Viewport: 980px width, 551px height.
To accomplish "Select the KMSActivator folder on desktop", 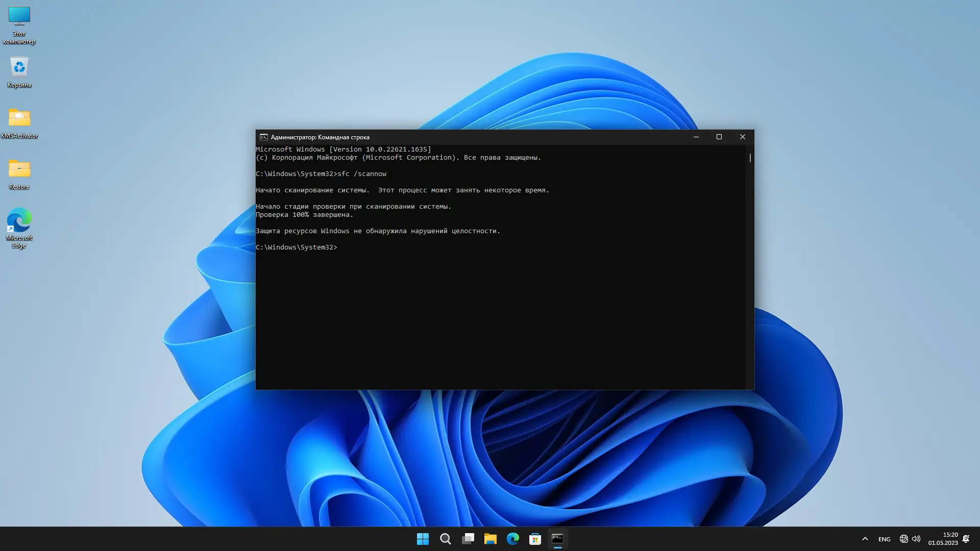I will [x=19, y=122].
